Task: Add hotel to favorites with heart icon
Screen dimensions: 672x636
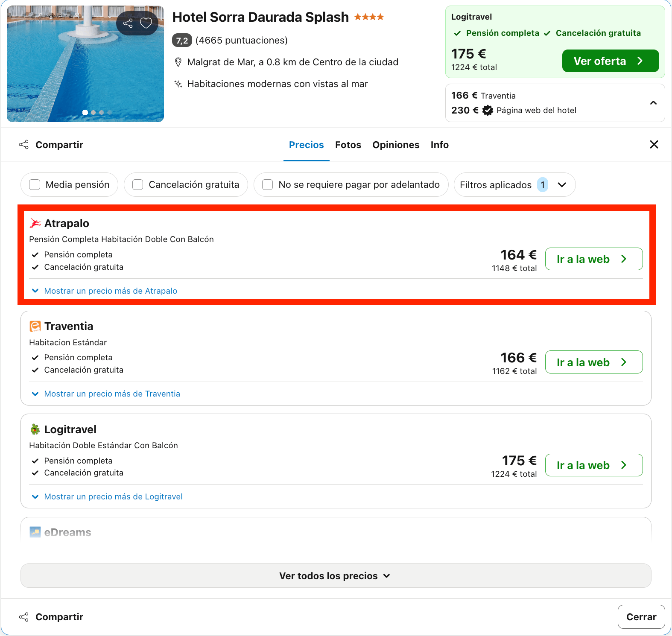Action: [x=146, y=23]
